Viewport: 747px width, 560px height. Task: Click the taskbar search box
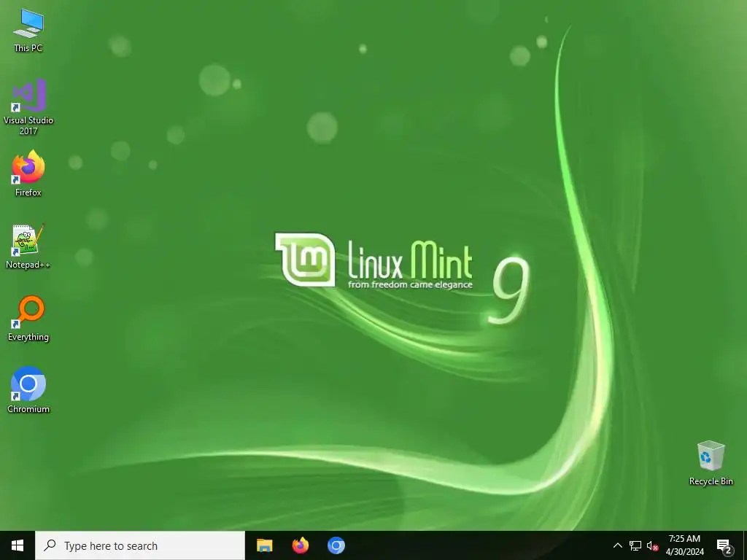(x=140, y=545)
